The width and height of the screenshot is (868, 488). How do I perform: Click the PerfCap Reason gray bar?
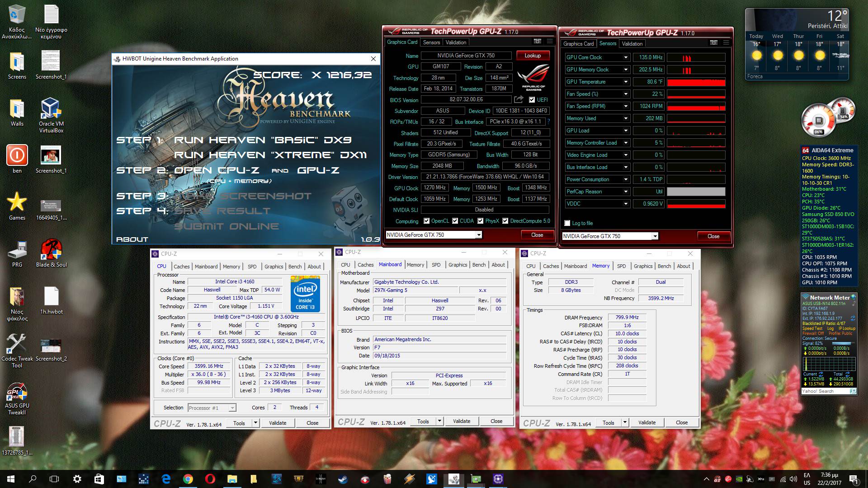[x=696, y=192]
